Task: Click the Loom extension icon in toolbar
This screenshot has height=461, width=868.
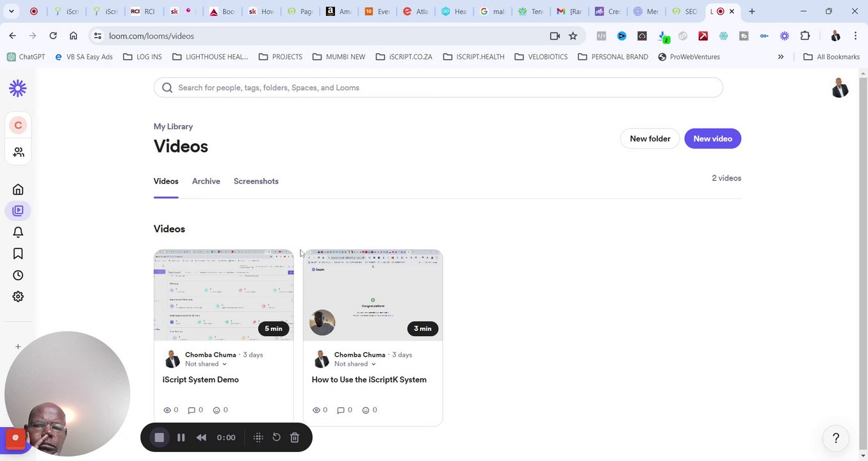Action: pyautogui.click(x=784, y=36)
